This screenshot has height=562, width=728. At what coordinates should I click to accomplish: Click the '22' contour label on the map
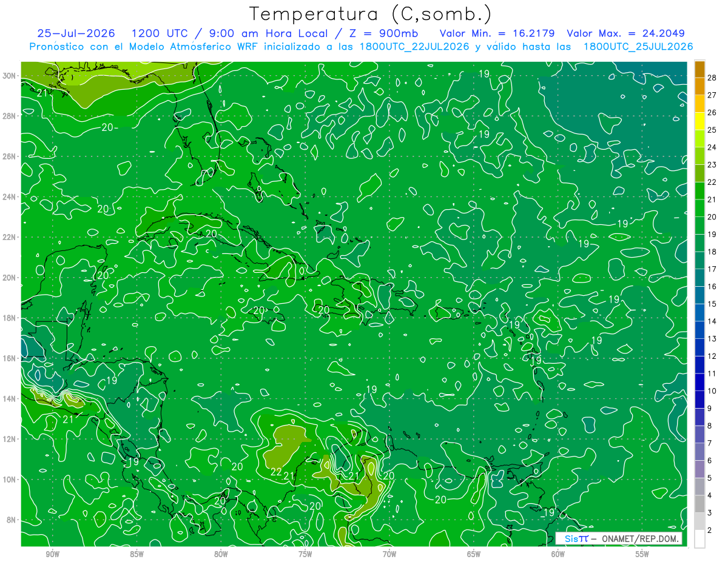275,472
